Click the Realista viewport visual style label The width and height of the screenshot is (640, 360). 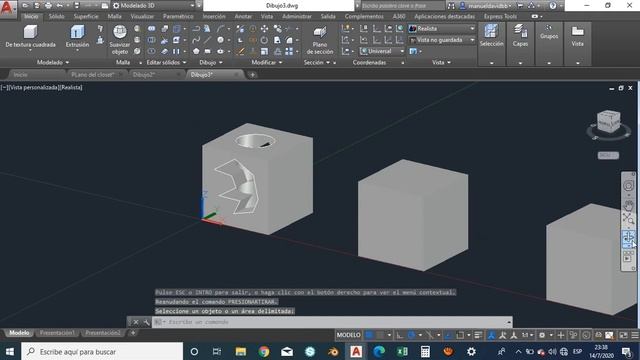(x=71, y=87)
